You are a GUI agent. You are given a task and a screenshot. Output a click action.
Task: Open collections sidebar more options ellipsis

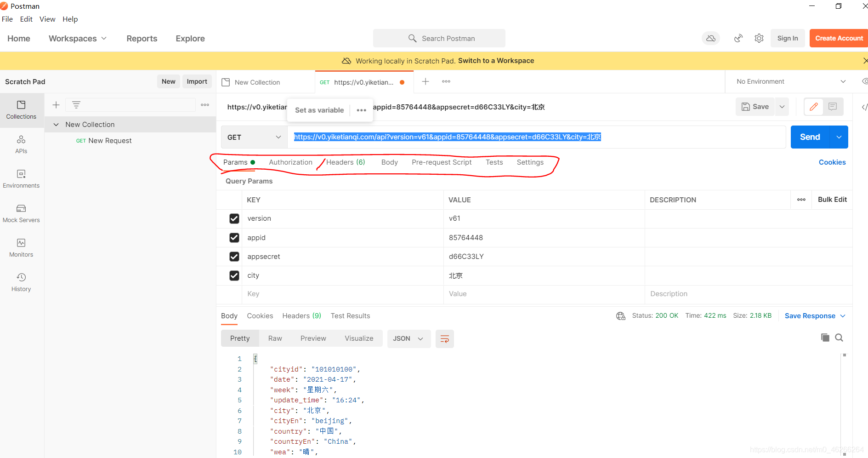pos(205,105)
